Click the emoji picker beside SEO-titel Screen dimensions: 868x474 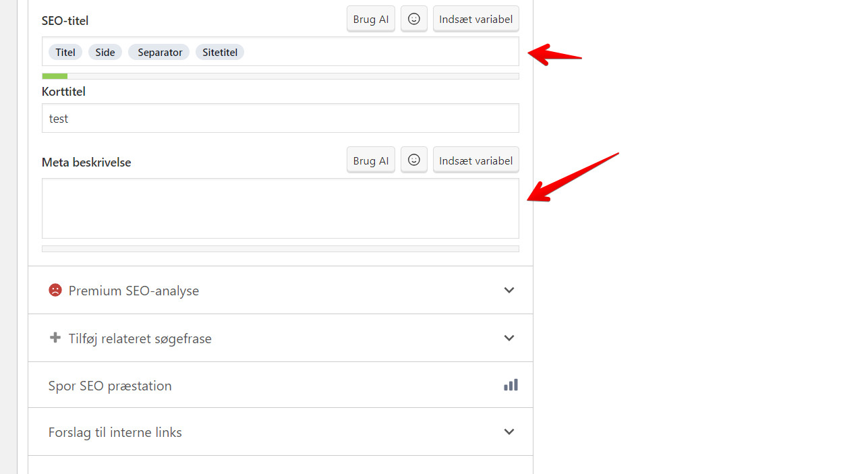[x=414, y=20]
